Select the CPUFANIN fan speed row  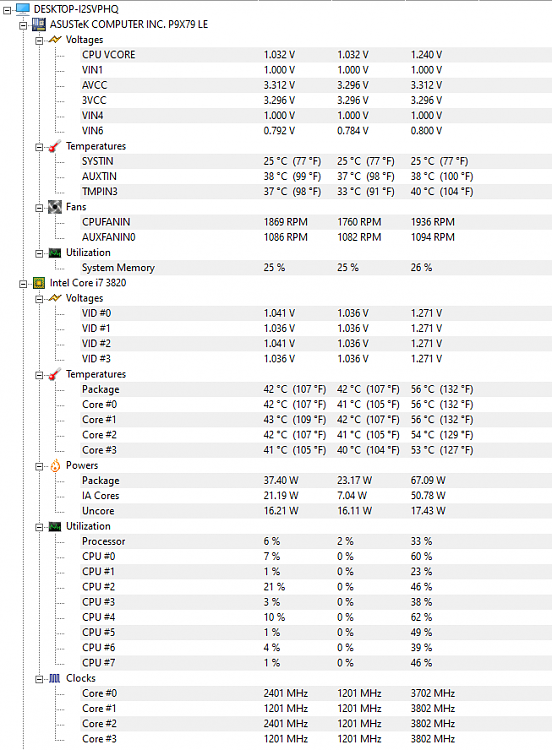pyautogui.click(x=316, y=222)
